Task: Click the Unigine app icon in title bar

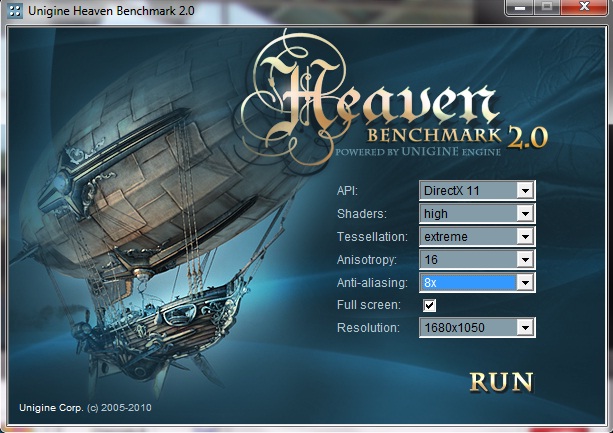Action: pyautogui.click(x=14, y=11)
